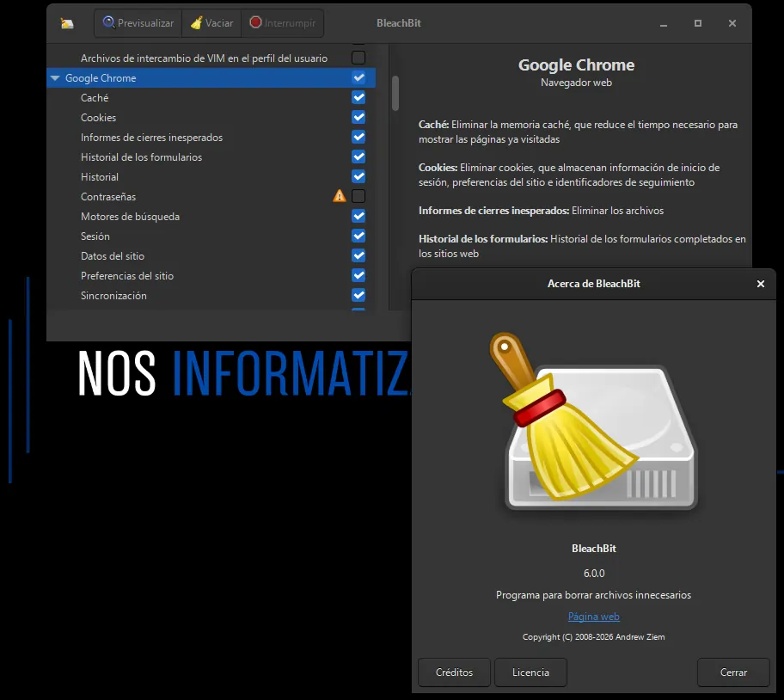Uncheck the Sincronización checkbox
Viewport: 784px width, 700px height.
(358, 295)
